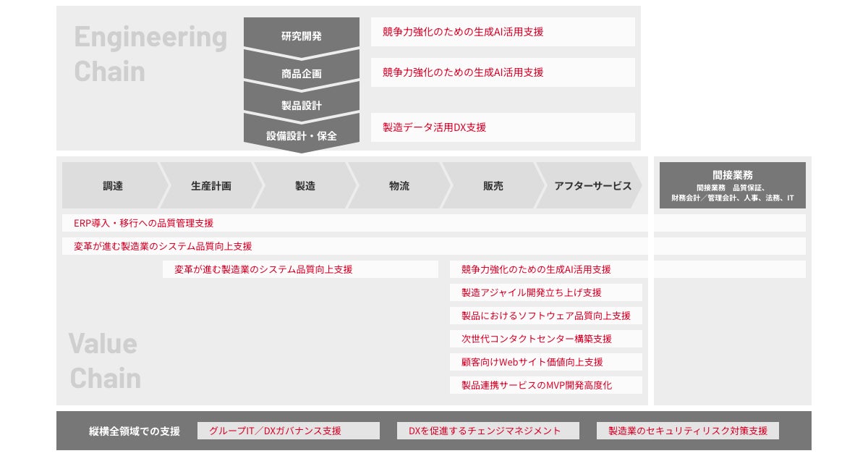Open 競争力強化のための生成AI活用支援 link in Value Chain

coord(628,269)
